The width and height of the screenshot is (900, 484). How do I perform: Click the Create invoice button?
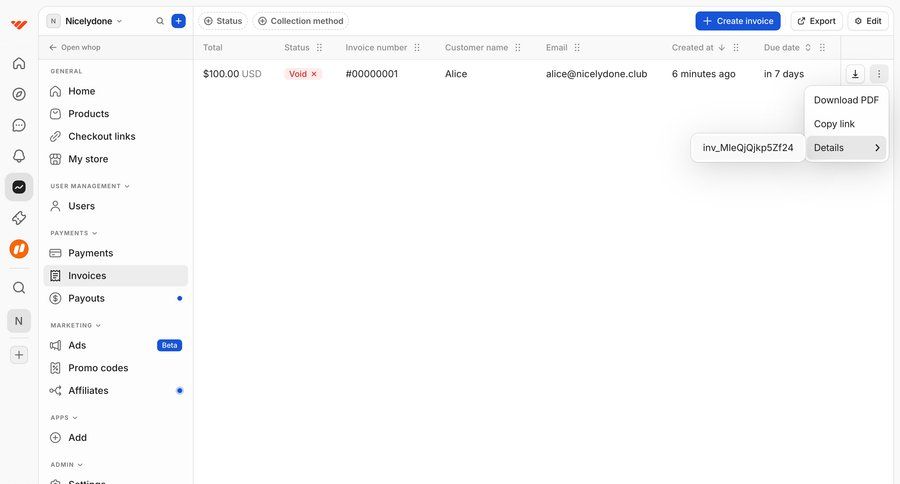737,21
